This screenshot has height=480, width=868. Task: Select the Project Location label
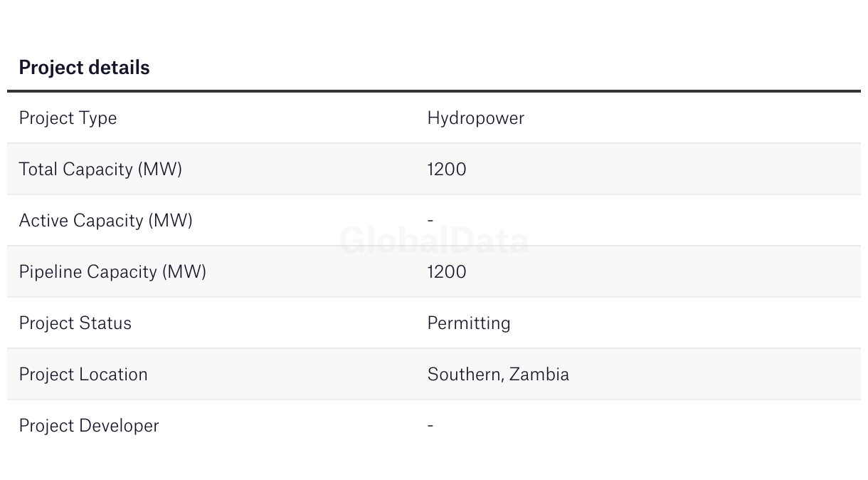click(x=83, y=375)
